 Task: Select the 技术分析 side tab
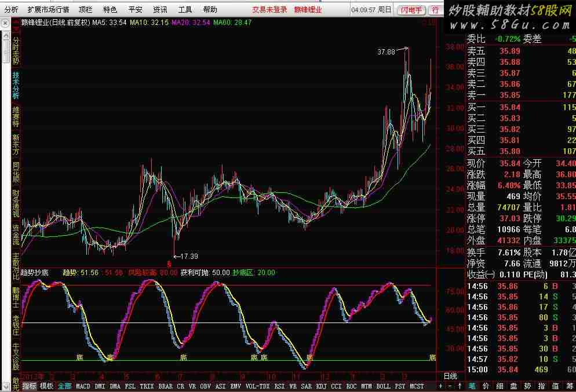tap(16, 83)
